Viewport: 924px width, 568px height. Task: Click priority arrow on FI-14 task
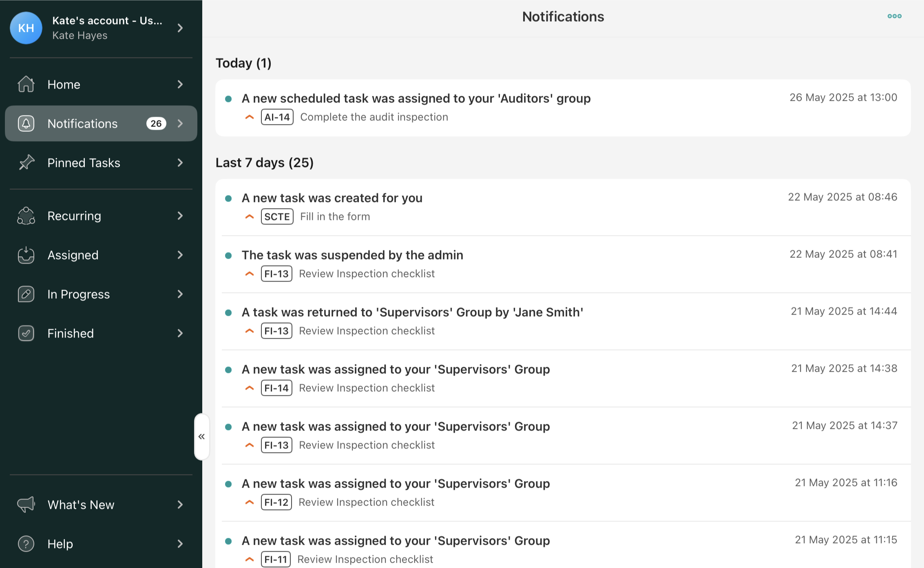250,388
